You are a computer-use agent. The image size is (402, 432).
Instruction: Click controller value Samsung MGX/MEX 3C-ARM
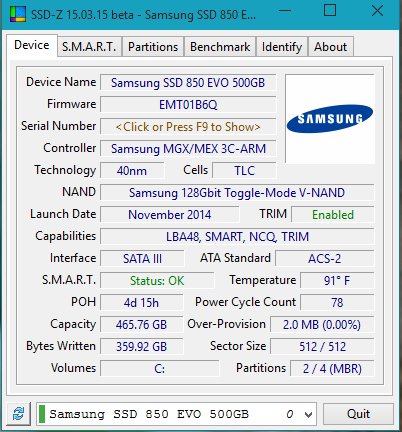[188, 149]
